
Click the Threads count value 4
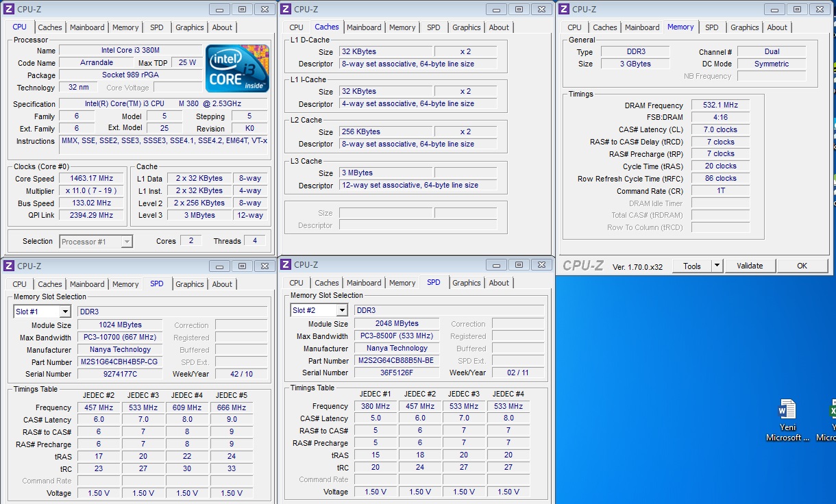pyautogui.click(x=254, y=241)
